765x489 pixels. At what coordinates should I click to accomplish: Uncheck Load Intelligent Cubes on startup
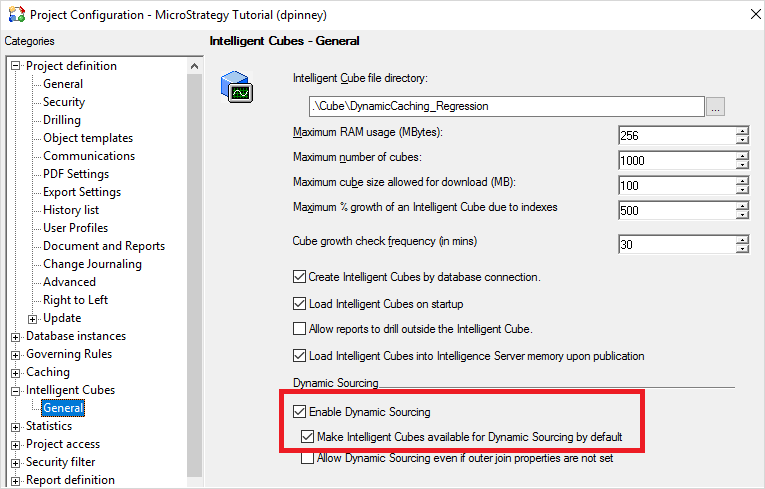pyautogui.click(x=300, y=304)
